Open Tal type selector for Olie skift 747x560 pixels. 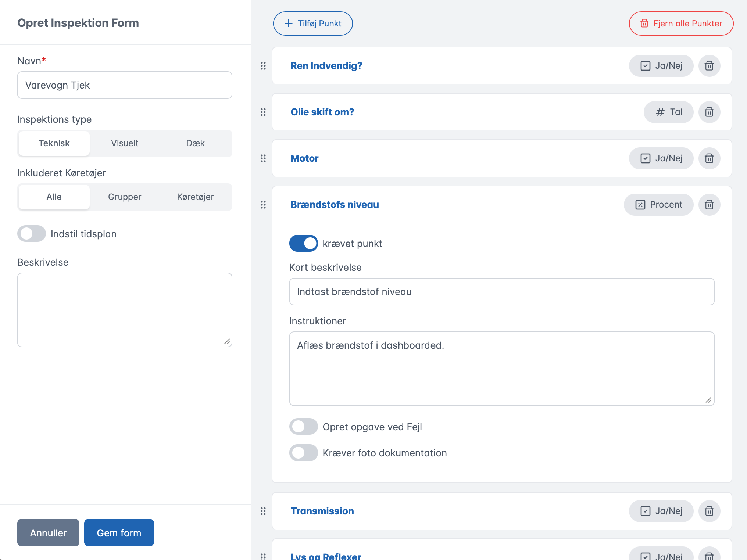point(668,112)
